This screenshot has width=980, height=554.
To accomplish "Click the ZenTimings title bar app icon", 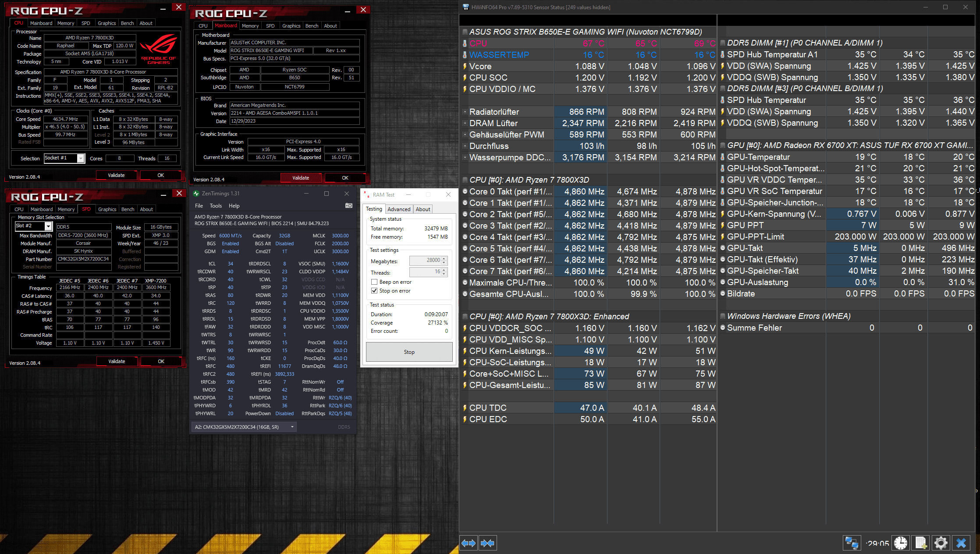I will click(196, 194).
